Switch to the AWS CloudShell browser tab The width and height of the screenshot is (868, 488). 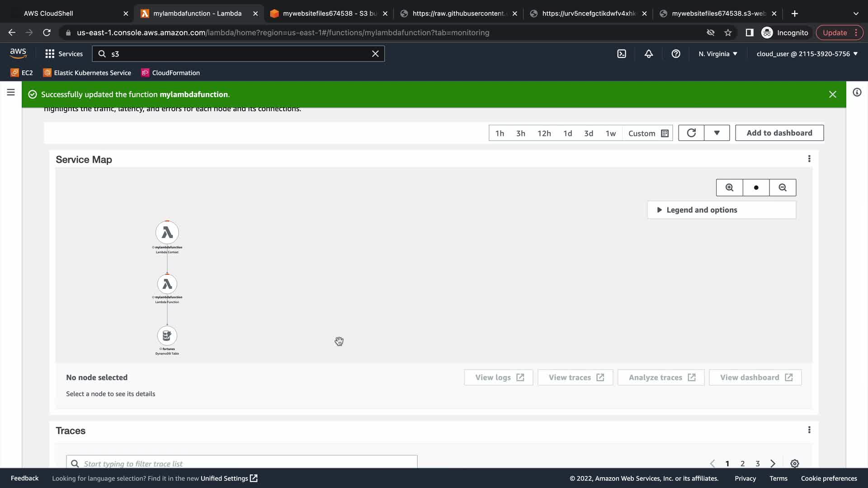click(48, 14)
